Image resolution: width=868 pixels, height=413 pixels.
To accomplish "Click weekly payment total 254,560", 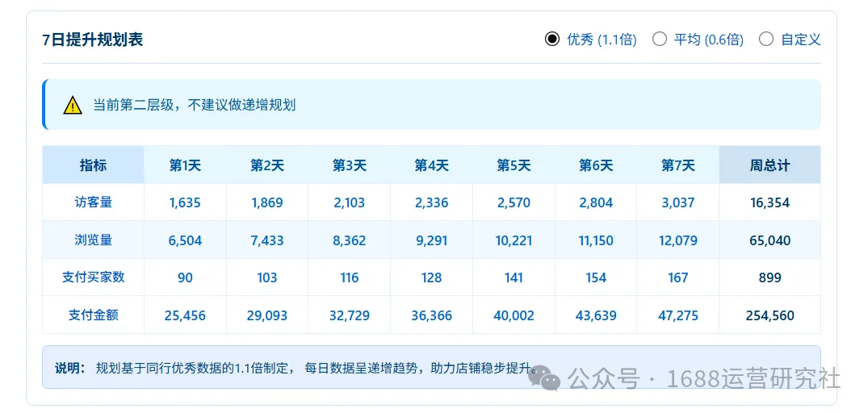I will point(770,315).
